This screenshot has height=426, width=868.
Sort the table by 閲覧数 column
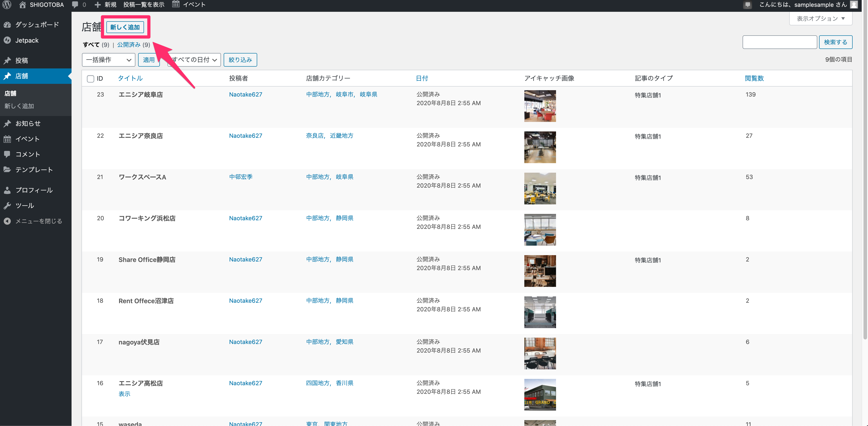(x=754, y=78)
